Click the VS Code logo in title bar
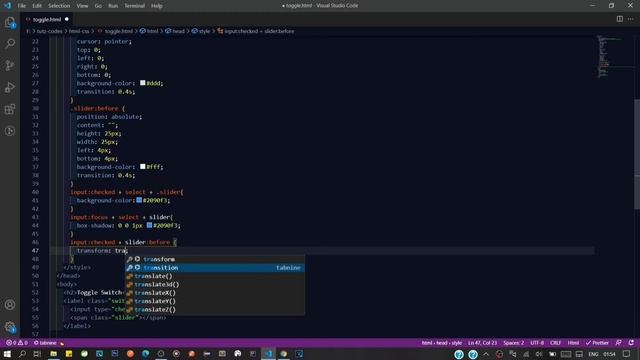This screenshot has width=640, height=360. (x=8, y=6)
